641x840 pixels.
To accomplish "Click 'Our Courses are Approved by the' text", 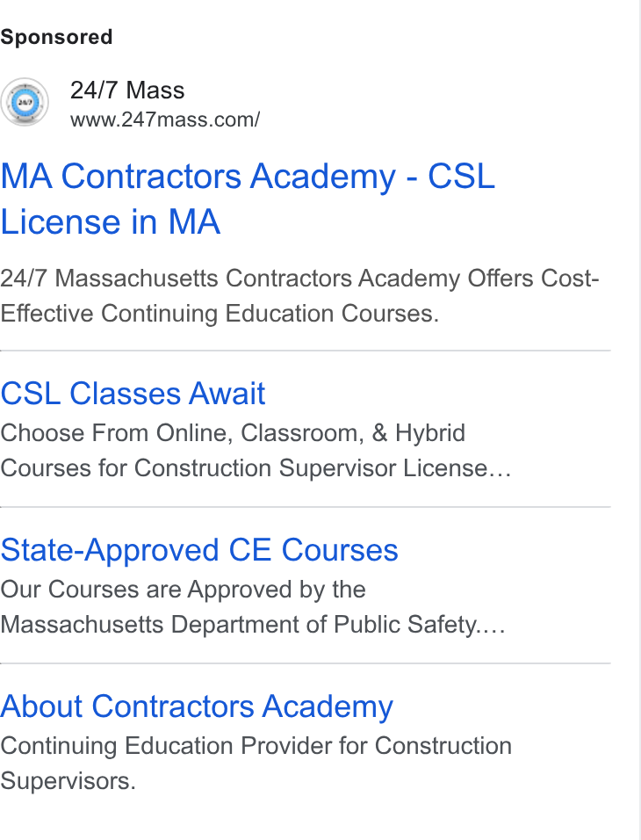I will coord(183,590).
